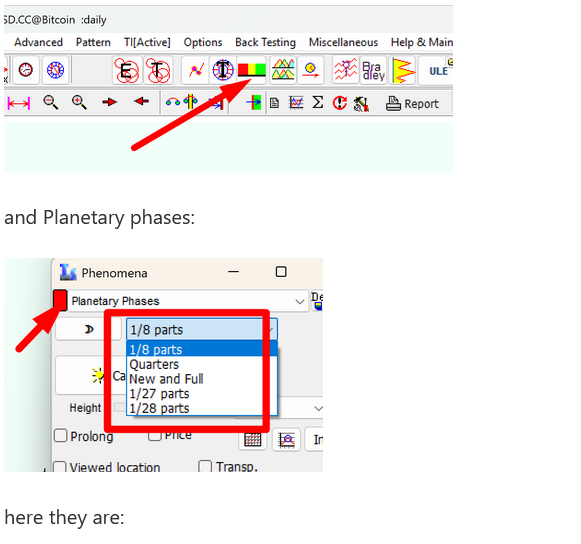
Task: Click the zoom in magnifier icon
Action: click(x=79, y=102)
